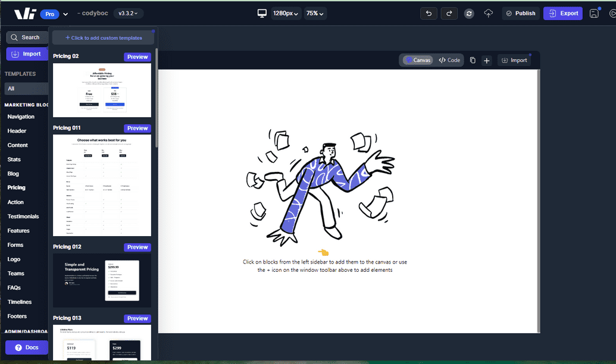
Task: Open the Blog blocks category
Action: click(x=13, y=174)
